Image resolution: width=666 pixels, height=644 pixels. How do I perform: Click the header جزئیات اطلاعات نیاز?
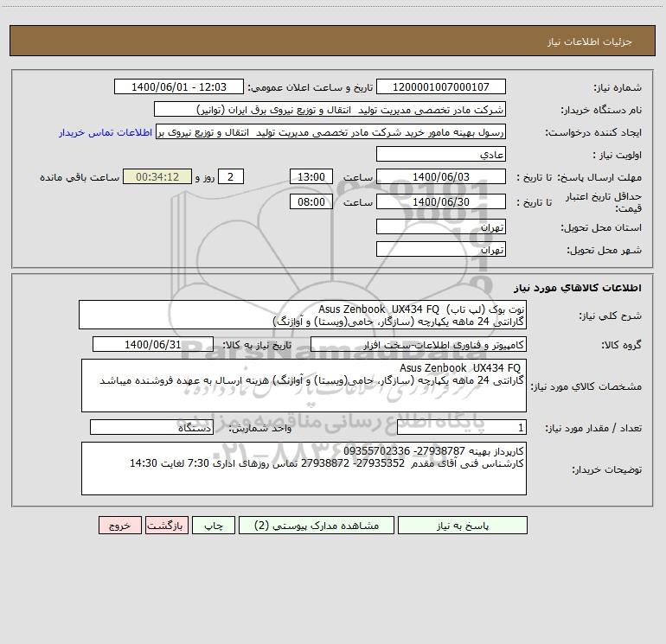tap(590, 41)
